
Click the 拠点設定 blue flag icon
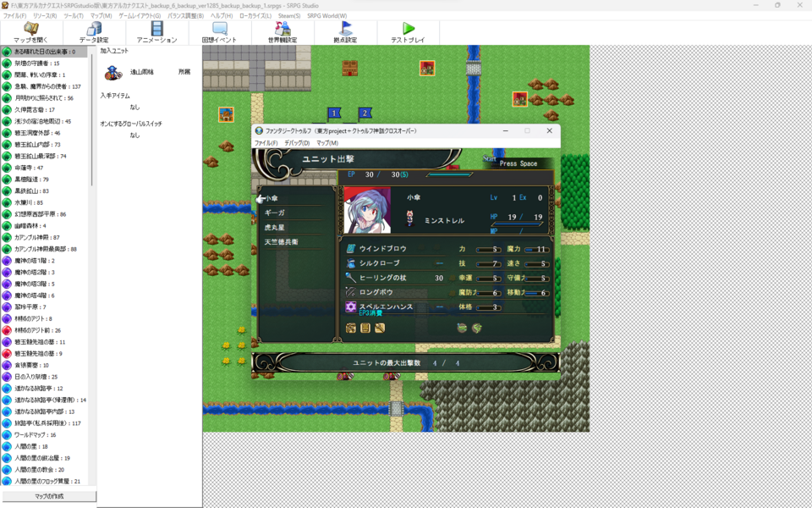click(345, 32)
